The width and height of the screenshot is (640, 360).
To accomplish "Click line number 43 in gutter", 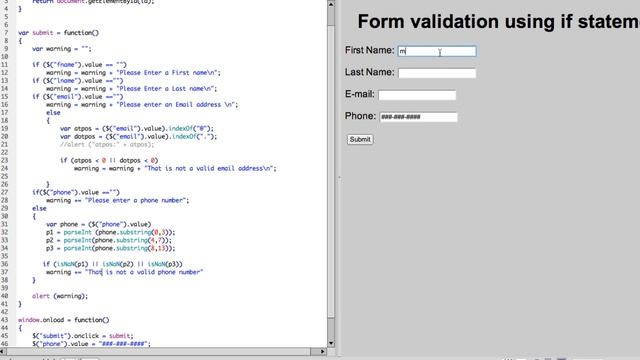I will [4, 320].
